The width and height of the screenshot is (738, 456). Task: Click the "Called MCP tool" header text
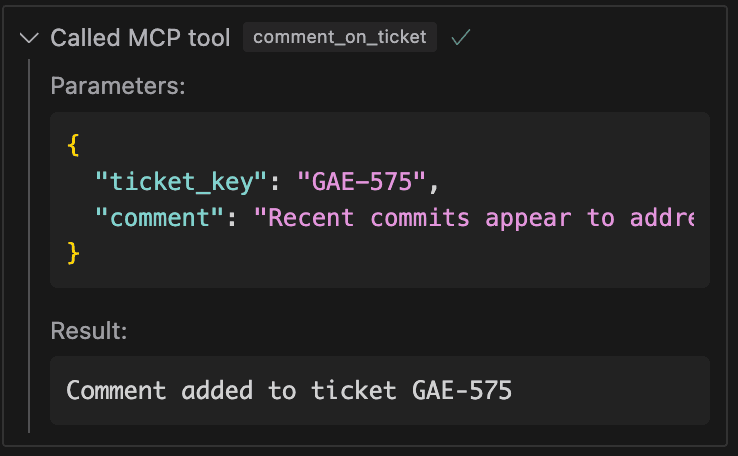pyautogui.click(x=140, y=38)
